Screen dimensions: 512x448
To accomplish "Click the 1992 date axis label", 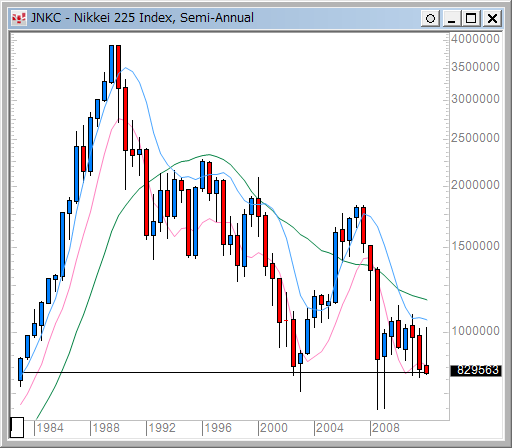I will tap(162, 428).
